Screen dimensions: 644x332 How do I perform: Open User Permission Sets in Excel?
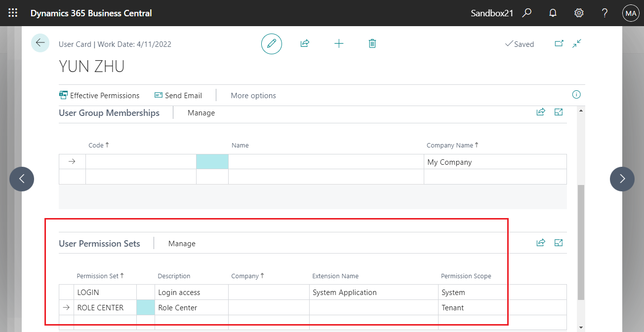(x=559, y=242)
